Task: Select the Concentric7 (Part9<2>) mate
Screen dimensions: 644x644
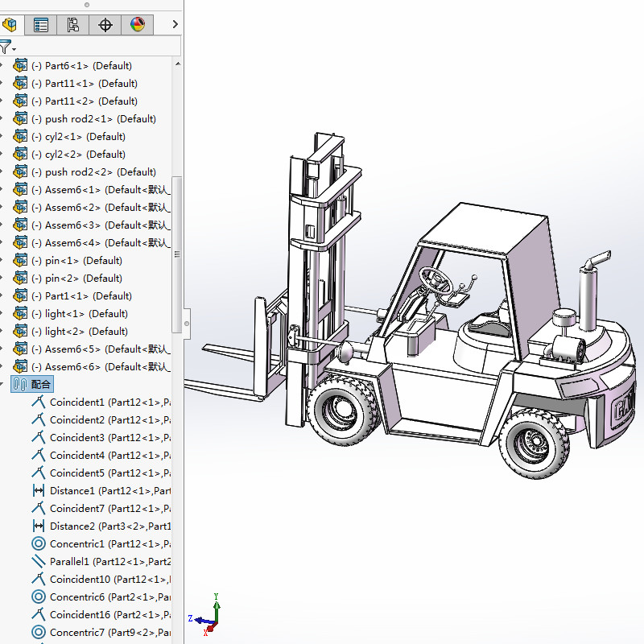Action: [x=101, y=632]
